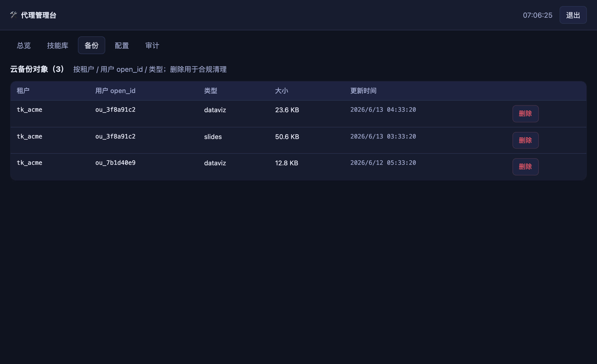Click the 23.6 KB size value
The height and width of the screenshot is (364, 597).
(x=287, y=110)
